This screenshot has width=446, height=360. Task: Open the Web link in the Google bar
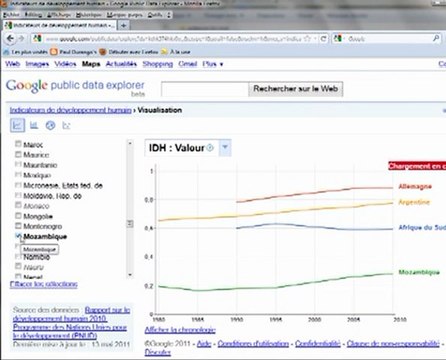13,64
